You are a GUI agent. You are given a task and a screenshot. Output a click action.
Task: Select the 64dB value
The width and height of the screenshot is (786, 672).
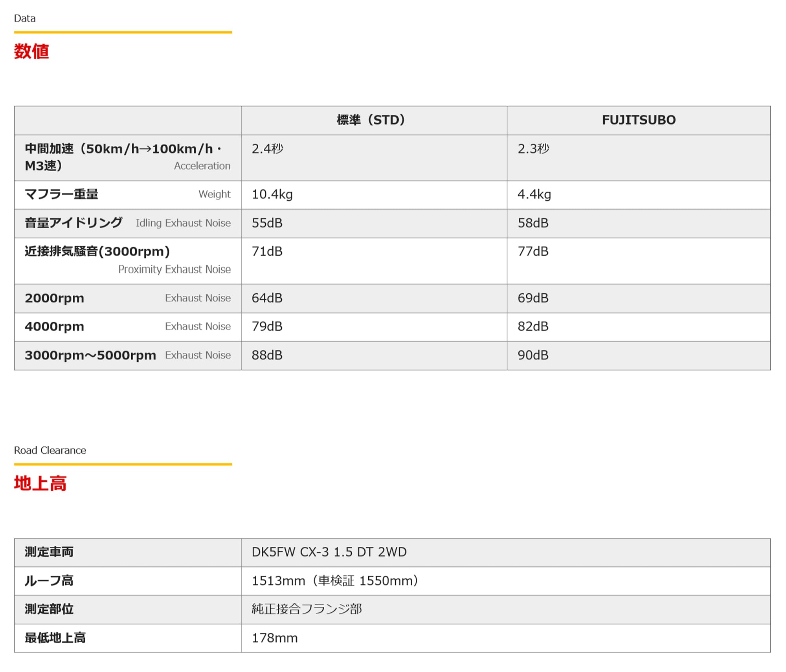point(267,298)
